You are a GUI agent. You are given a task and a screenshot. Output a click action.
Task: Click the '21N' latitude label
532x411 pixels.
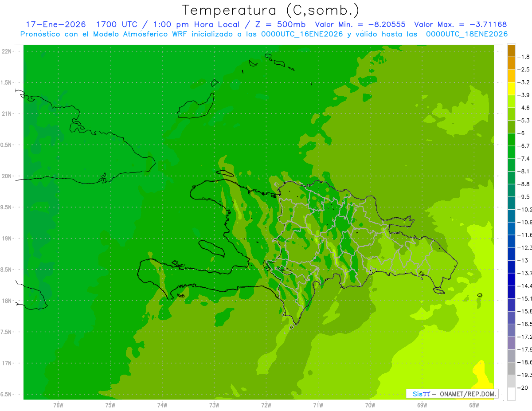coord(7,114)
